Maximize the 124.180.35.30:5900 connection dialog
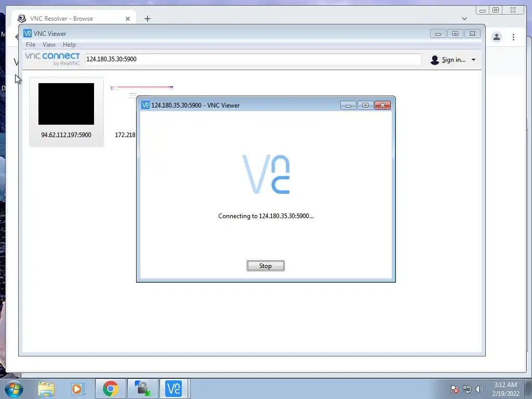532x399 pixels. pos(365,105)
